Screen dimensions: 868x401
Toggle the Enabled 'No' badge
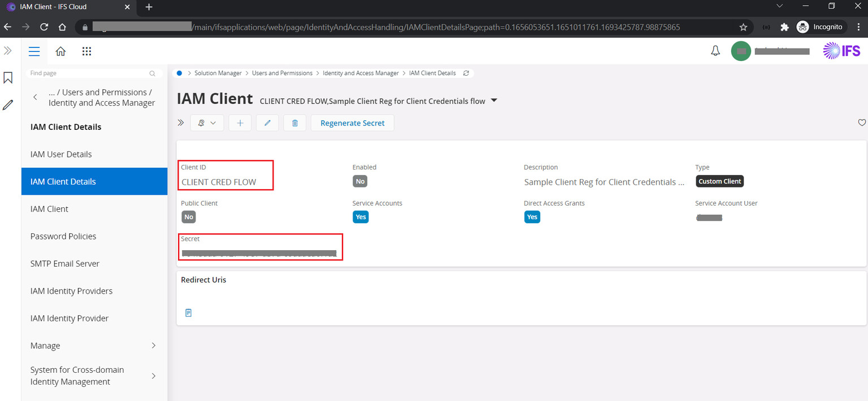point(360,181)
